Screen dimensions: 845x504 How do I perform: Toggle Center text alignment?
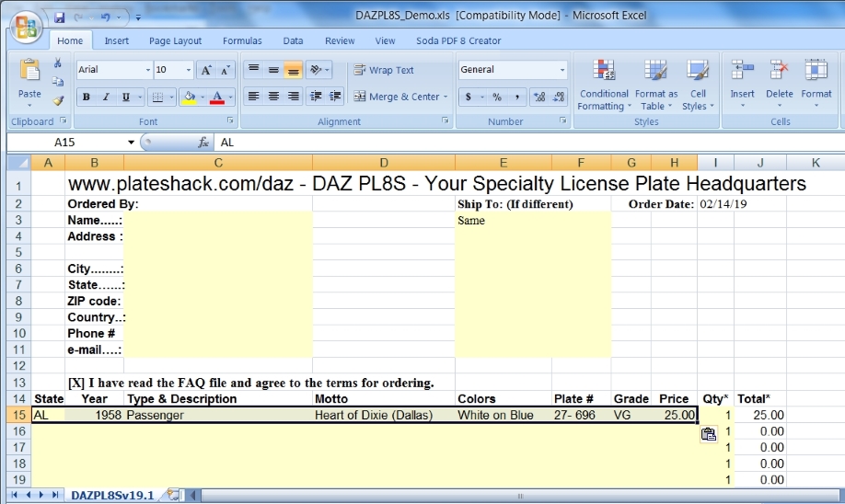[x=273, y=97]
